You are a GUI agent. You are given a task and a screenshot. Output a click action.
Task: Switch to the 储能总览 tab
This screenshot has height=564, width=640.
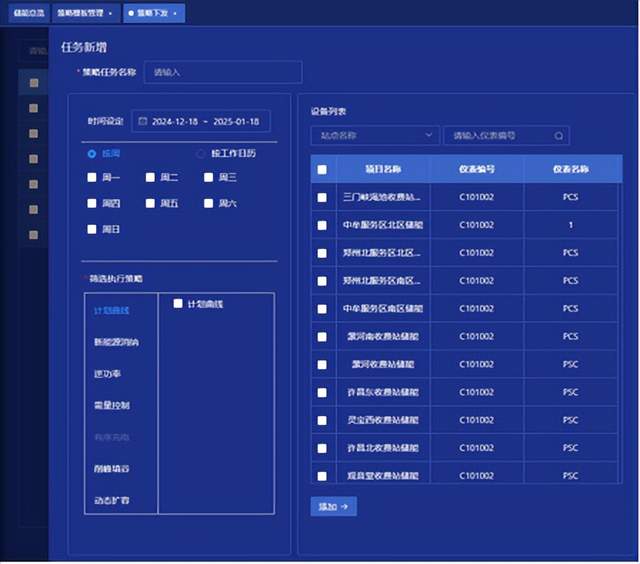[x=29, y=13]
